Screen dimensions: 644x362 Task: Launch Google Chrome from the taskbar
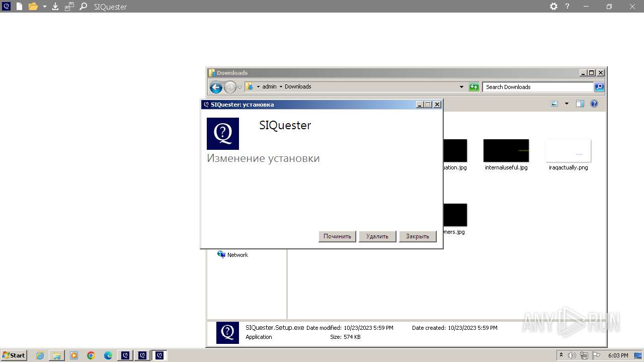91,355
